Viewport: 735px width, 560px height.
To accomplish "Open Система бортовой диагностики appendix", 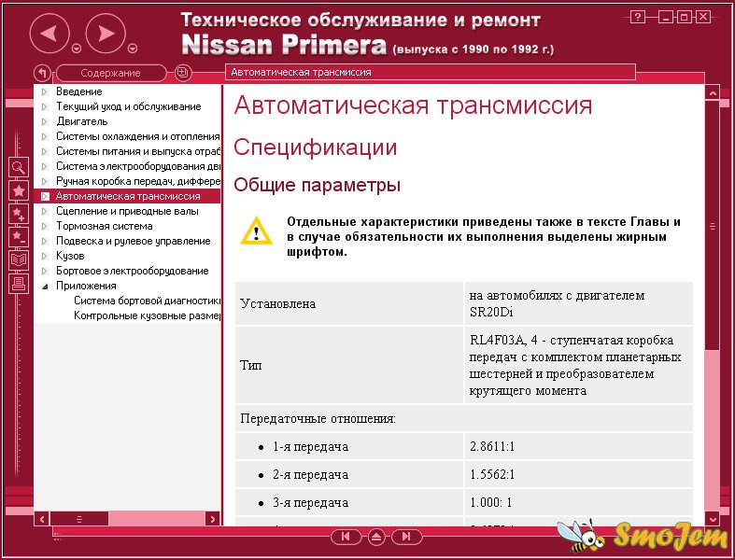I will click(x=147, y=301).
